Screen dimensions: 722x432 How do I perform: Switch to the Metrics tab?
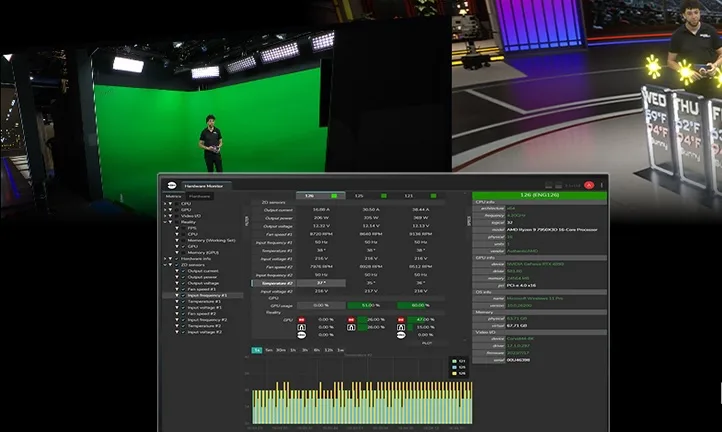click(x=173, y=195)
